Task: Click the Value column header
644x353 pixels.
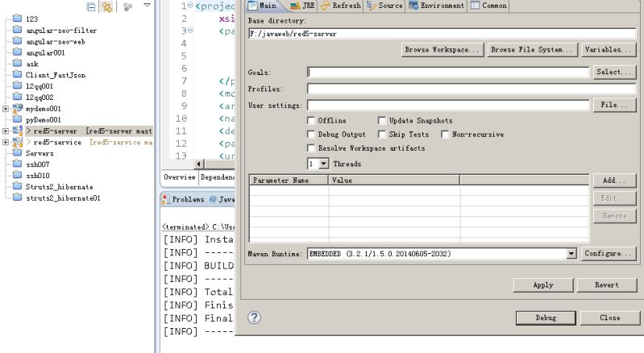Action: pos(394,180)
